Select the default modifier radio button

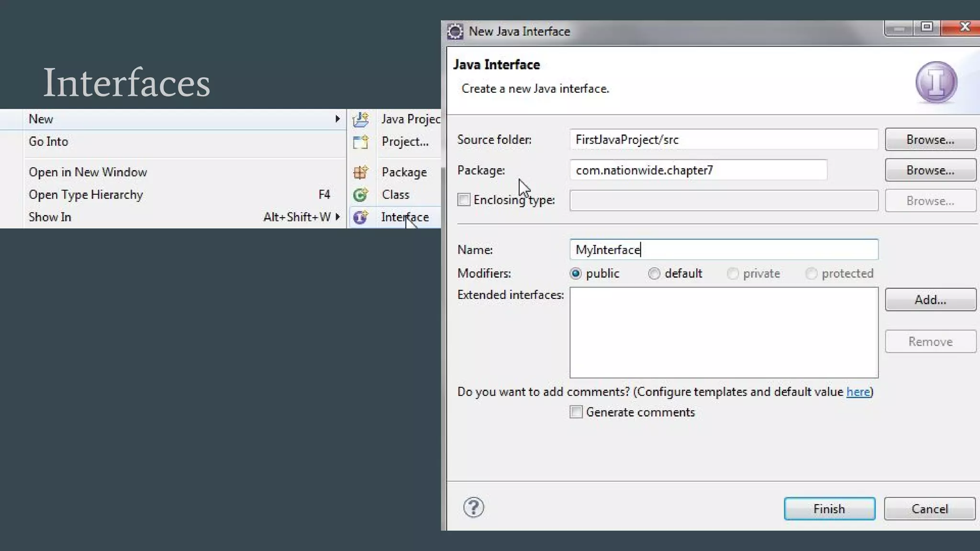[654, 274]
